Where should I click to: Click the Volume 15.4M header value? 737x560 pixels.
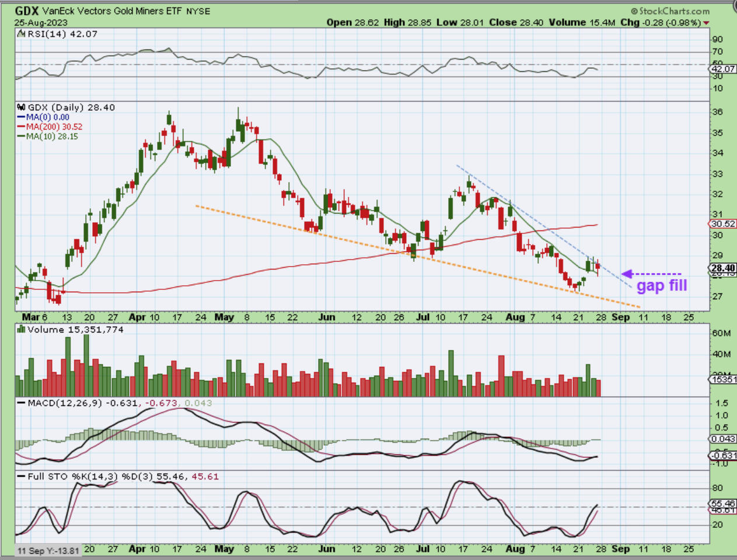pos(582,22)
